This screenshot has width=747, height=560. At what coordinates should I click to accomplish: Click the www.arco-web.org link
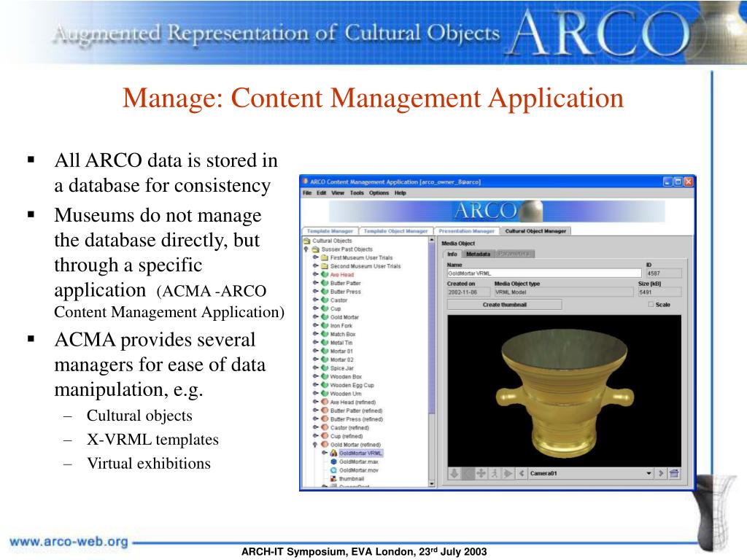[x=69, y=542]
